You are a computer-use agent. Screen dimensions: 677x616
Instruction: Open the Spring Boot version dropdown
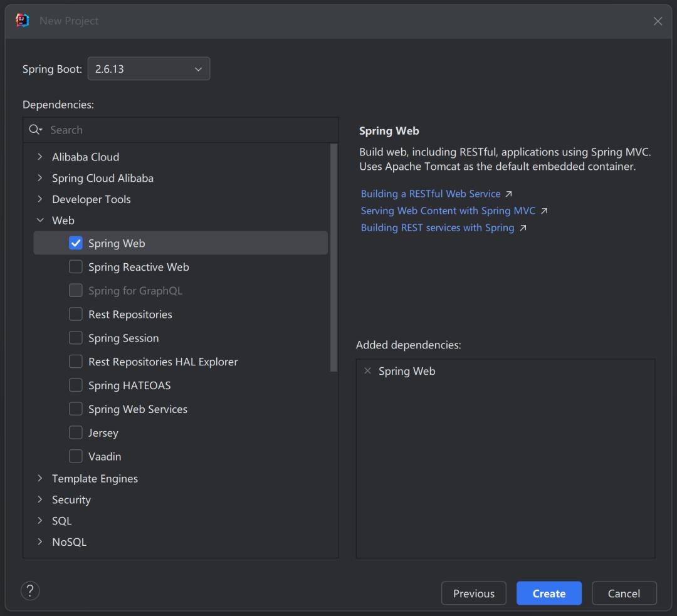(198, 69)
